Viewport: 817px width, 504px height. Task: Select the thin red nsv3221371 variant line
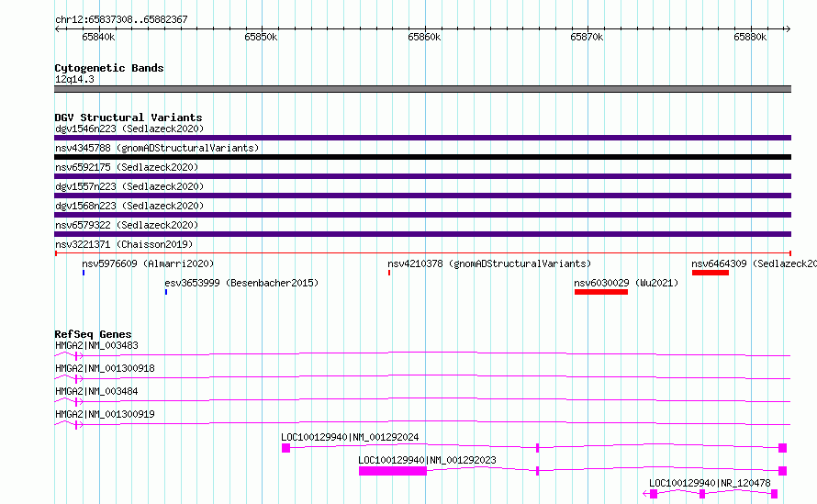(x=422, y=253)
